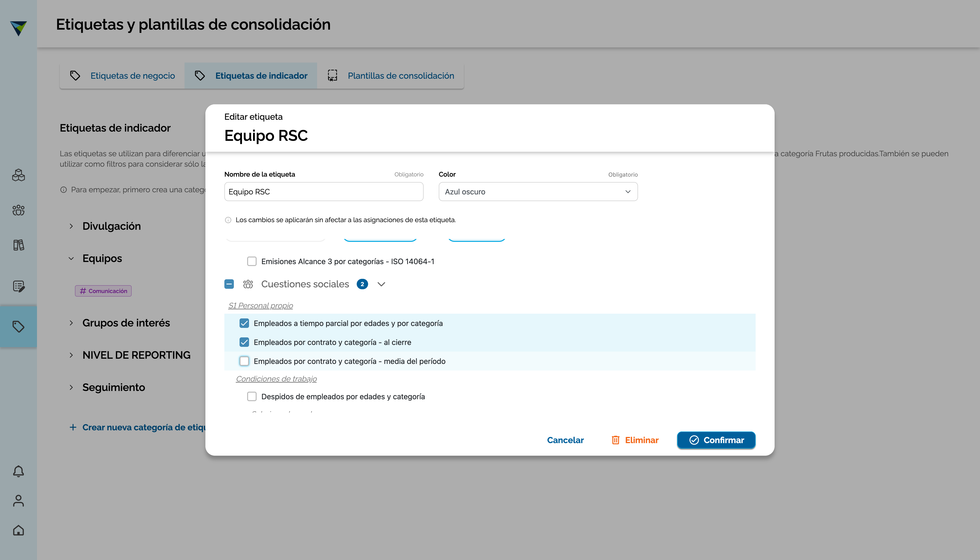
Task: Click Eliminar to delete the label
Action: (x=635, y=440)
